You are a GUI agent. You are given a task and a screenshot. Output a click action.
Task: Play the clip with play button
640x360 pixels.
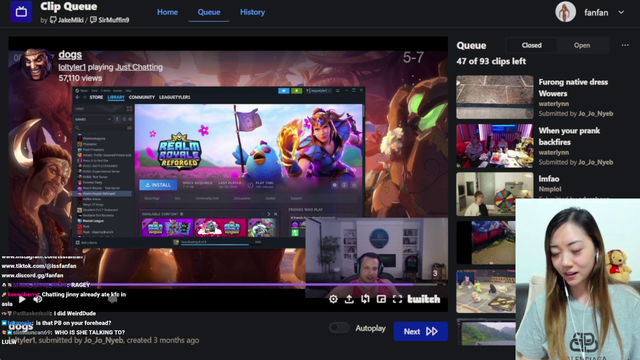[x=22, y=299]
